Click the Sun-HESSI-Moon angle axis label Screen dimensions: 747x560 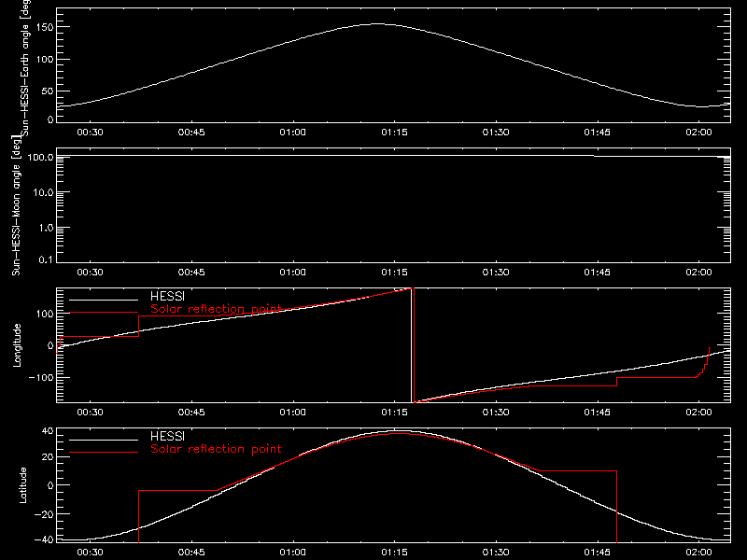(x=16, y=205)
